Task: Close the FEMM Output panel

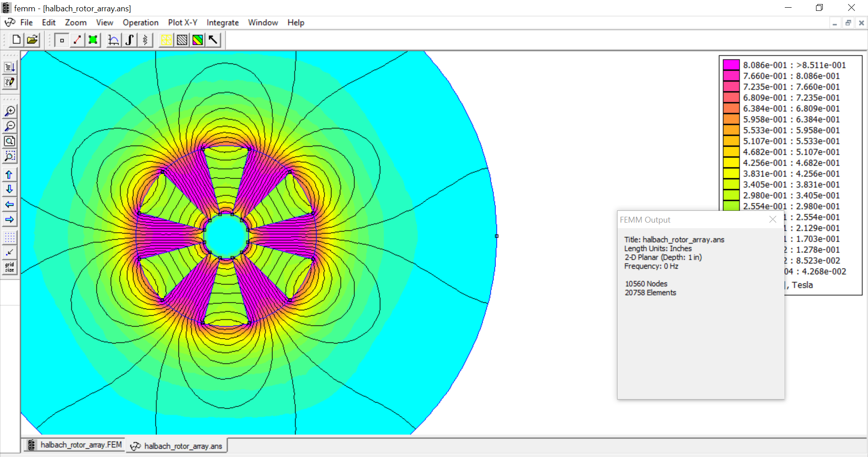Action: coord(773,219)
